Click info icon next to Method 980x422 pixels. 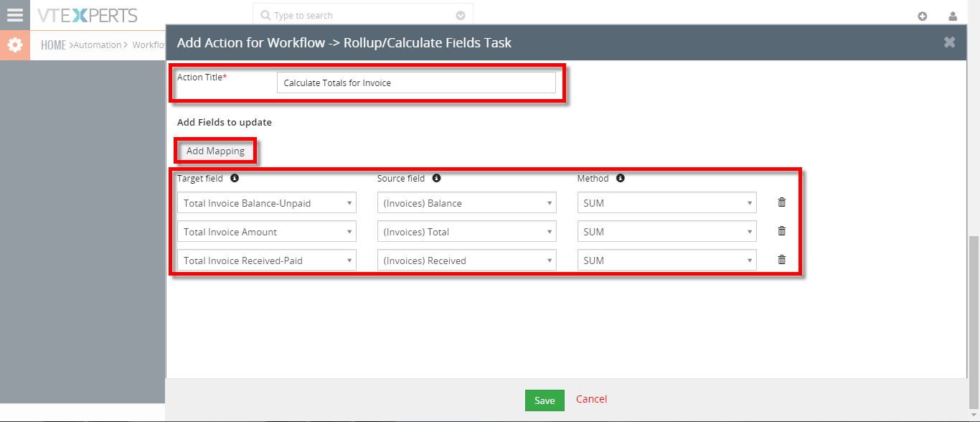[x=621, y=178]
